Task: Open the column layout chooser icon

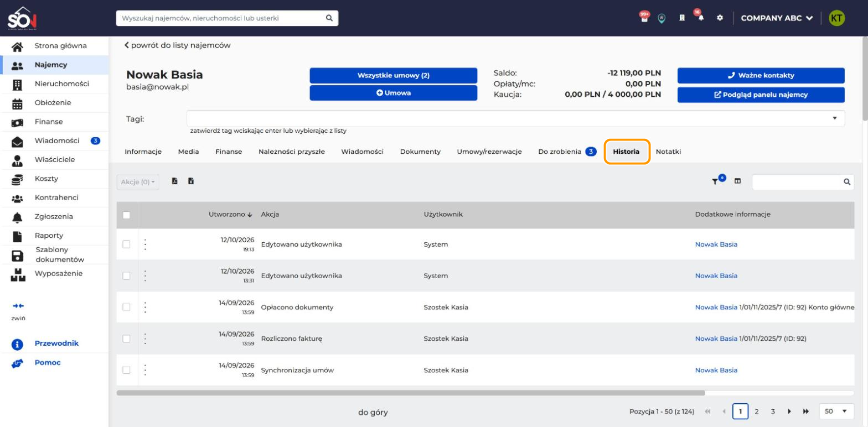Action: click(737, 181)
